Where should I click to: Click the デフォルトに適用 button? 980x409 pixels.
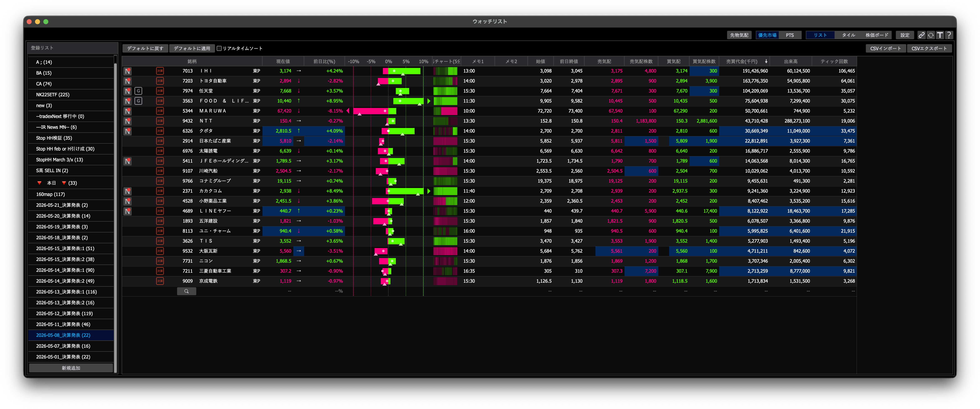(x=192, y=48)
